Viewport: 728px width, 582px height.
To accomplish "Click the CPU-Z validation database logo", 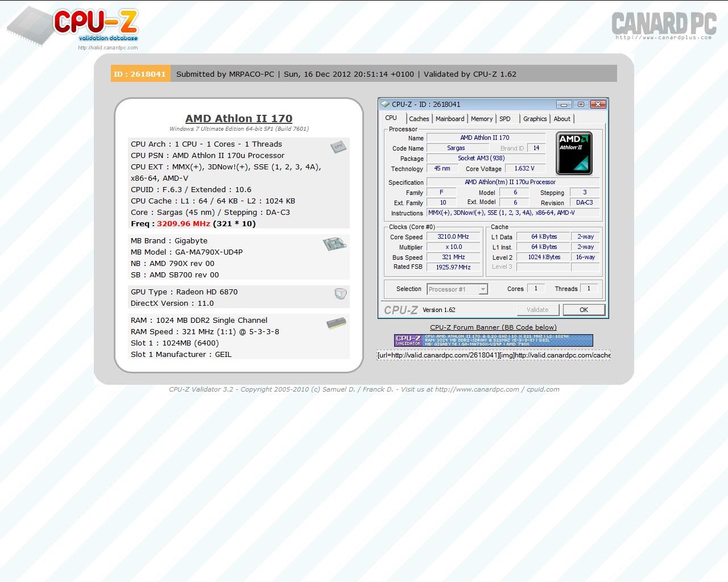I will [73, 26].
